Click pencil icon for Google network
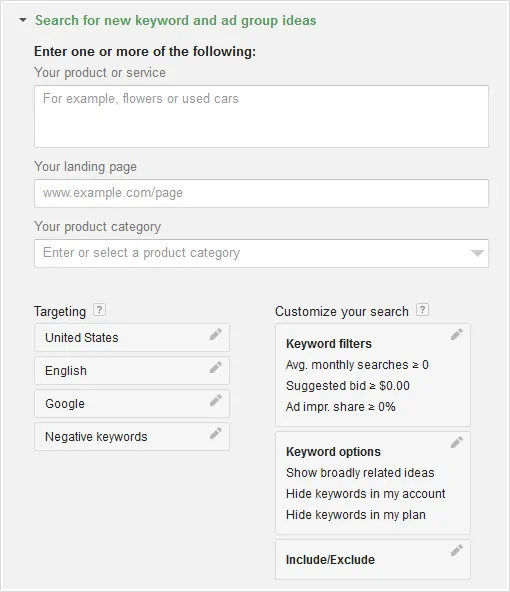510x592 pixels. (x=216, y=400)
